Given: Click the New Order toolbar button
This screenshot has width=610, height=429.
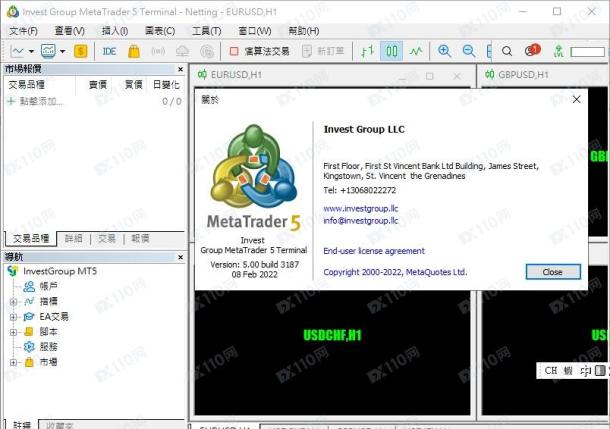Looking at the screenshot, I should [x=324, y=51].
